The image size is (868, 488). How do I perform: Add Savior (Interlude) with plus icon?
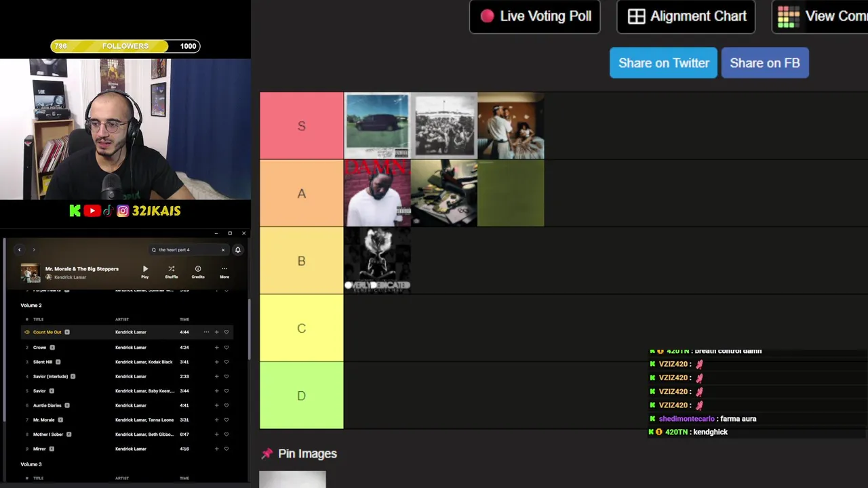pyautogui.click(x=216, y=376)
